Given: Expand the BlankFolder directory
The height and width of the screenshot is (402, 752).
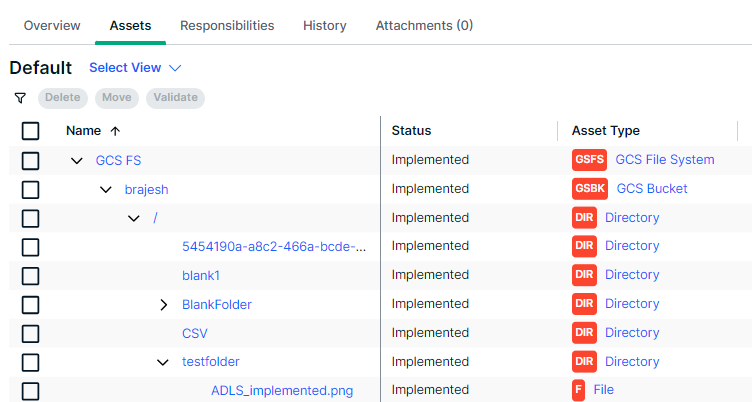Looking at the screenshot, I should (x=164, y=305).
